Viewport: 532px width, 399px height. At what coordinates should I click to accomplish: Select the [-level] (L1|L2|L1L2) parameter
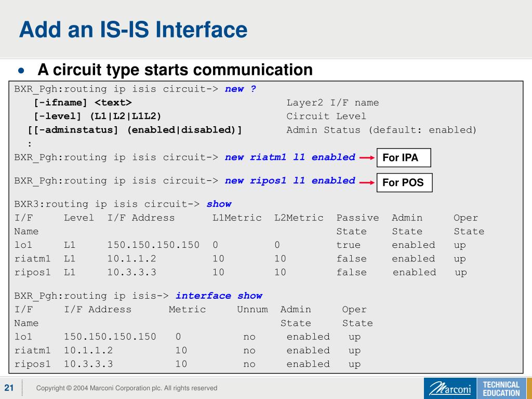coord(97,116)
